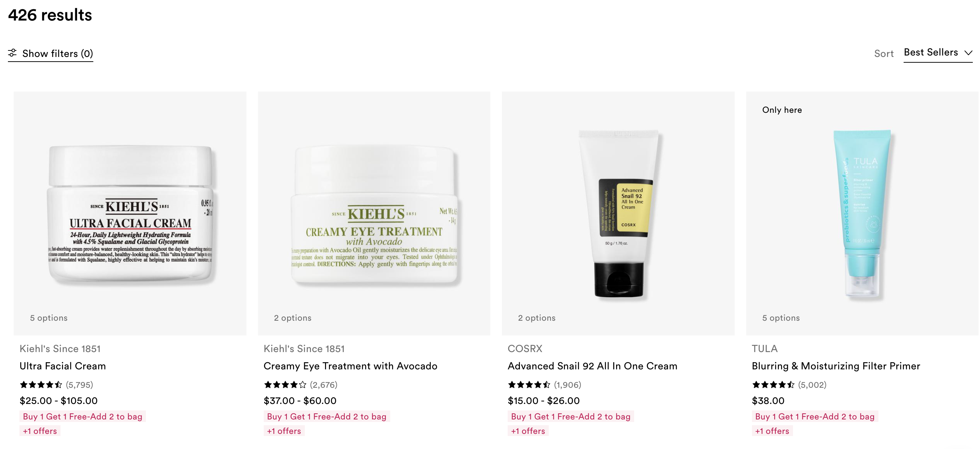Click +1 offers under COSRX cream

[x=528, y=431]
